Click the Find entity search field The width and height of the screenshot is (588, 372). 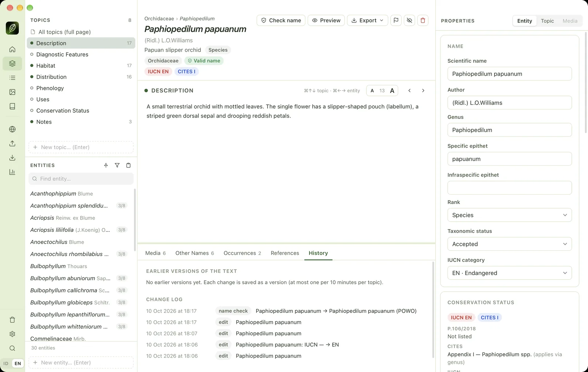pyautogui.click(x=81, y=179)
